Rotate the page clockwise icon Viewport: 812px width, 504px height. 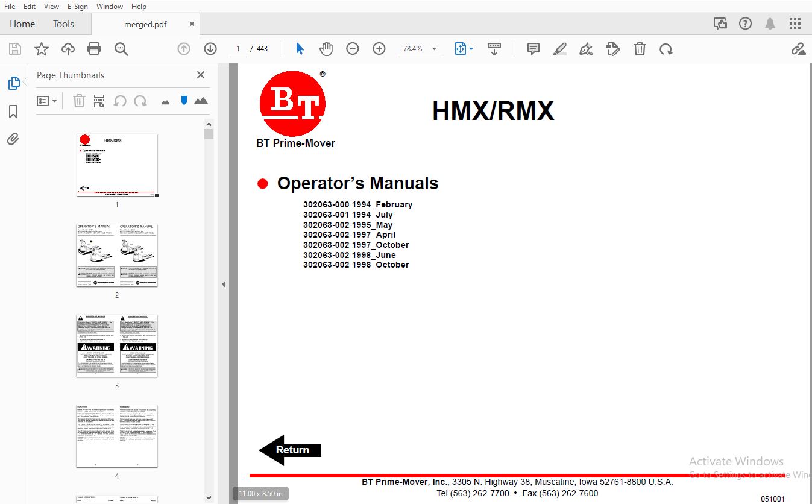point(666,49)
